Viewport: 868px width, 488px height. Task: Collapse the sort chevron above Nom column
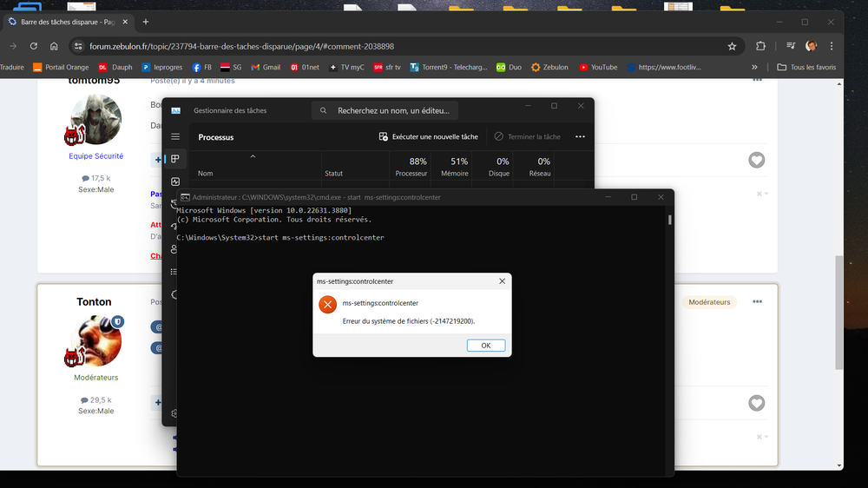click(x=253, y=156)
